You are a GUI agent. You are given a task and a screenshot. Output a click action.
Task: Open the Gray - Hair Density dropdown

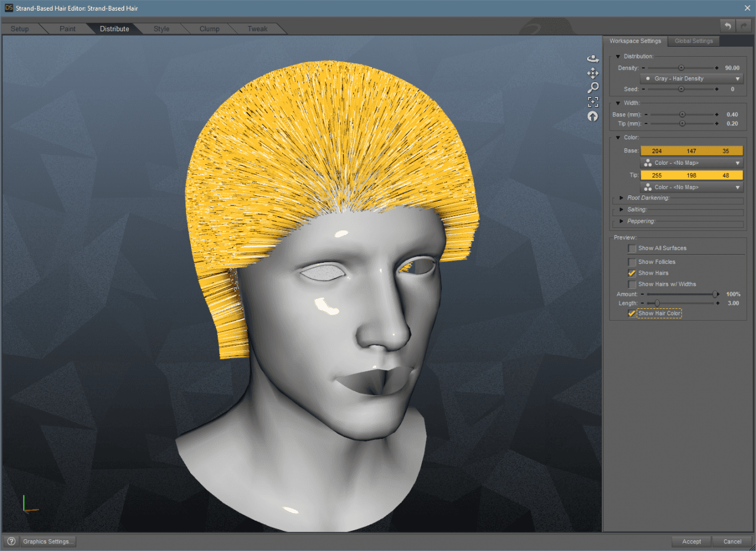[691, 79]
